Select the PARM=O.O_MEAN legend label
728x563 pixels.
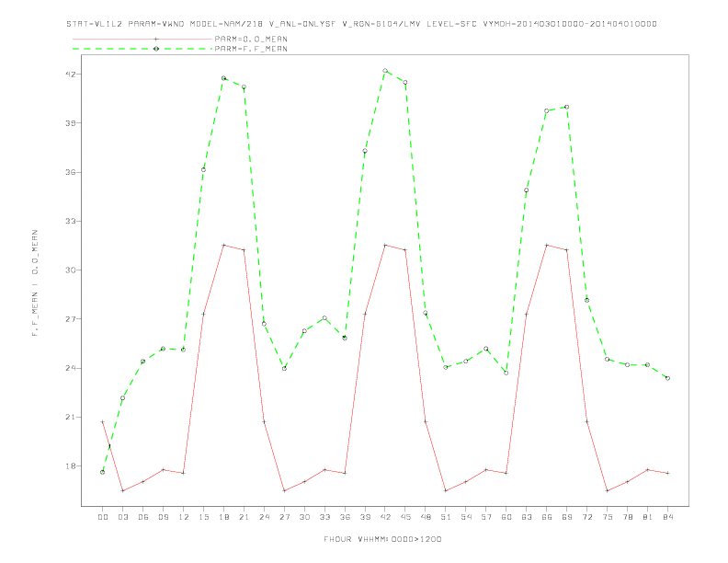click(x=251, y=39)
